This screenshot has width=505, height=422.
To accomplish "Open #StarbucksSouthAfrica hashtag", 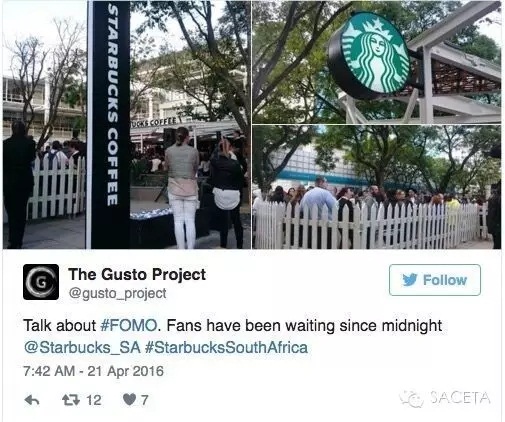I will point(226,348).
